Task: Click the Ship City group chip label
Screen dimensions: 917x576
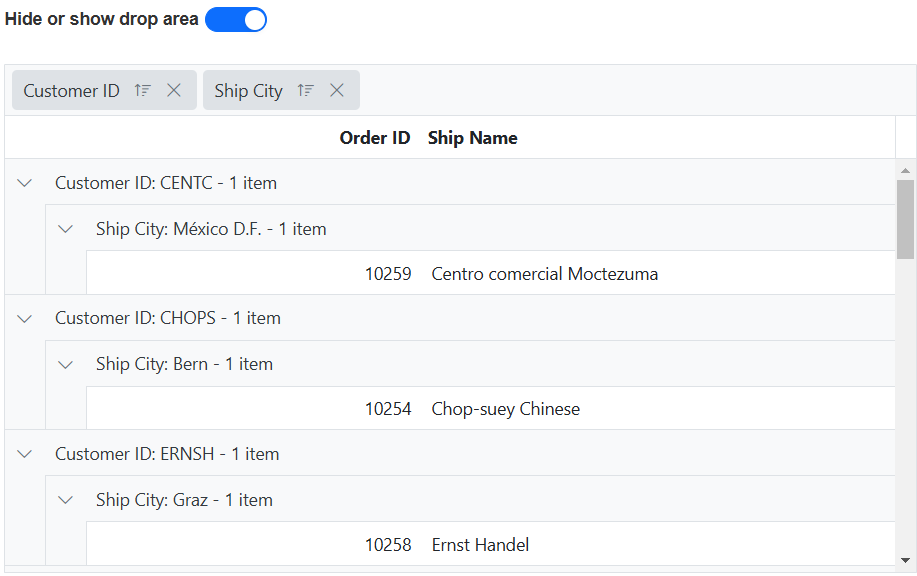Action: coord(248,91)
